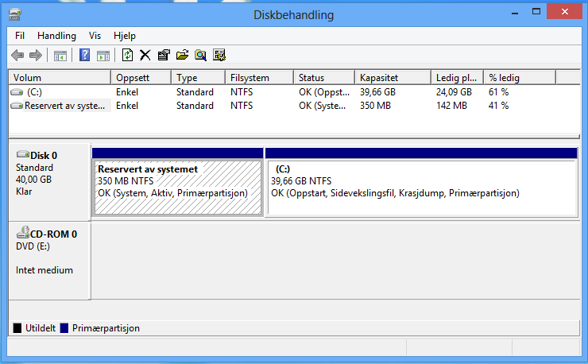
Task: Click the CD-ROM 0 drive icon
Action: (23, 232)
